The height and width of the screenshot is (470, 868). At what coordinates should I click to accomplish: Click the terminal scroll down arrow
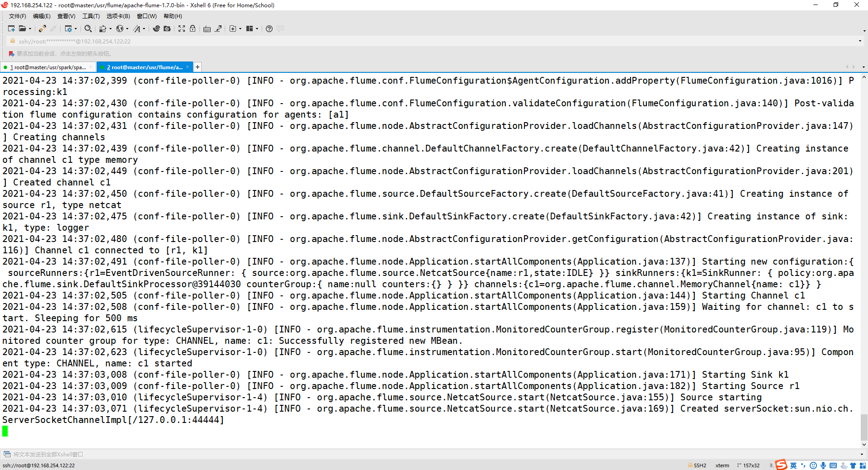point(864,445)
